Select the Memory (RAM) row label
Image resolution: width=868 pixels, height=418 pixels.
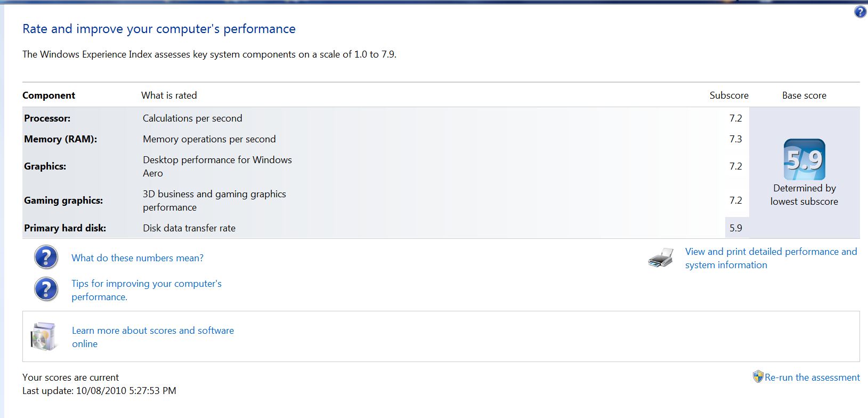[60, 139]
